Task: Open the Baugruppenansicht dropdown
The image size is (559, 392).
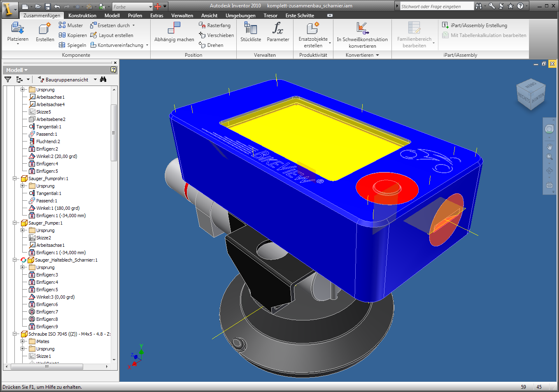Action: coord(95,79)
